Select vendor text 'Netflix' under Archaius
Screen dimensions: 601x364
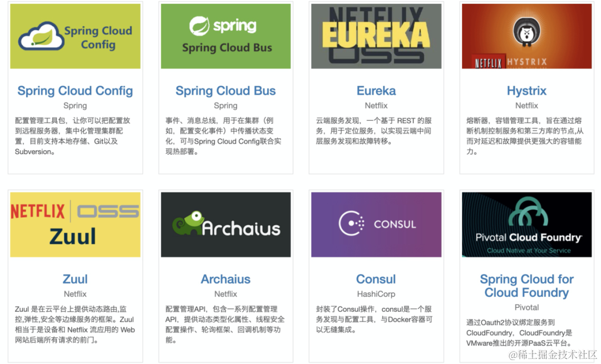point(226,294)
